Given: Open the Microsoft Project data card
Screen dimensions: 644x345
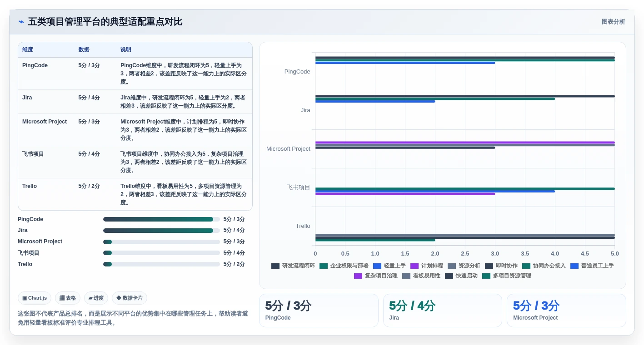Looking at the screenshot, I should 566,310.
